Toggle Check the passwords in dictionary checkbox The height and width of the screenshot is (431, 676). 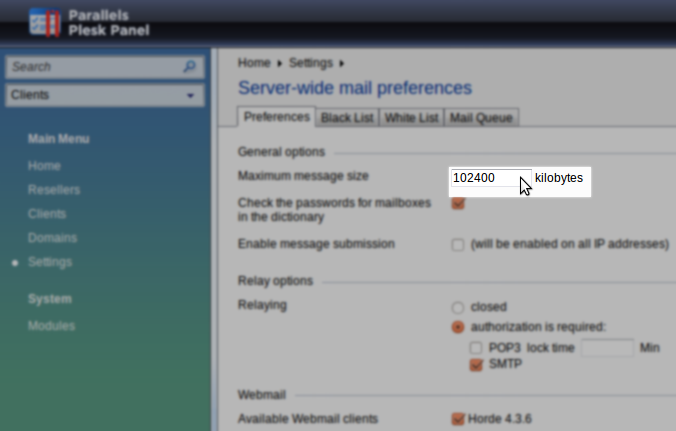pos(458,203)
